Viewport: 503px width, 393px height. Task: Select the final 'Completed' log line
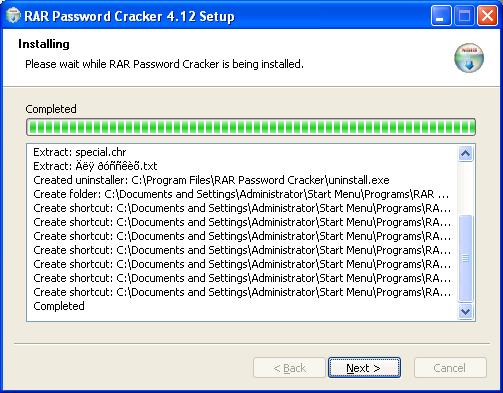click(x=59, y=306)
